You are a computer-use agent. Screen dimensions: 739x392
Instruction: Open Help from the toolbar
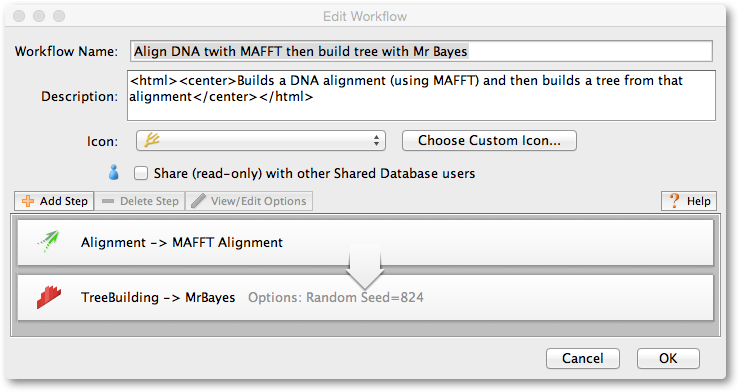[x=689, y=201]
